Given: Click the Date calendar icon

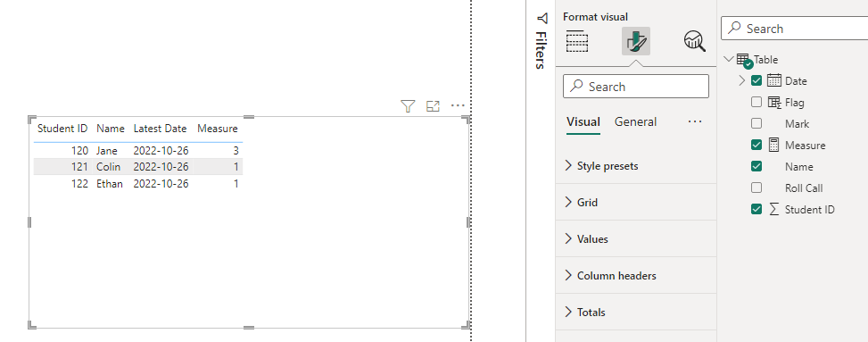Looking at the screenshot, I should (774, 80).
